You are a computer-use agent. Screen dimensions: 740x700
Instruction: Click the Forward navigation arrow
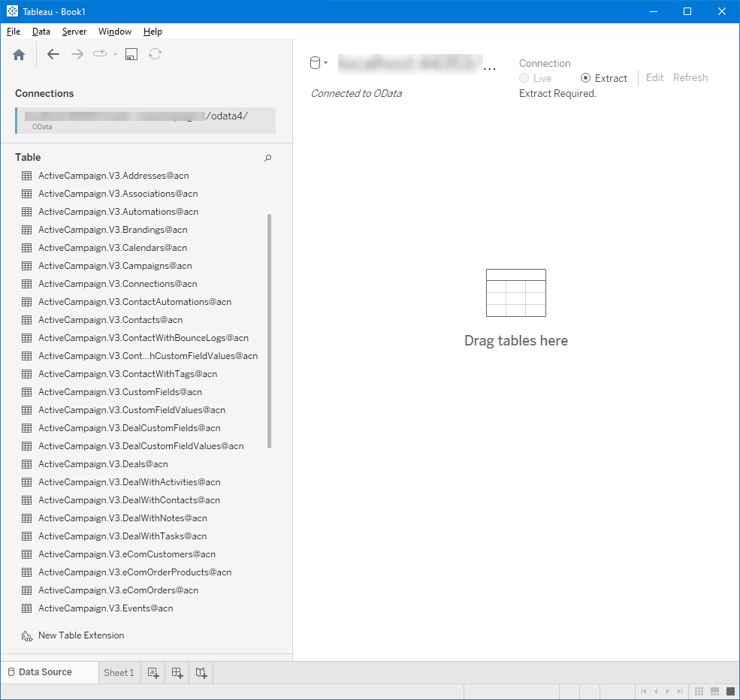77,54
